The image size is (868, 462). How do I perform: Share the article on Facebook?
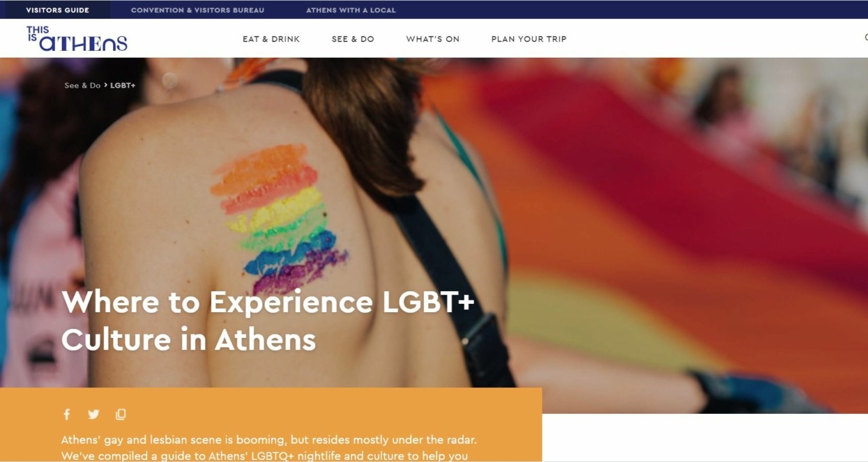tap(66, 415)
